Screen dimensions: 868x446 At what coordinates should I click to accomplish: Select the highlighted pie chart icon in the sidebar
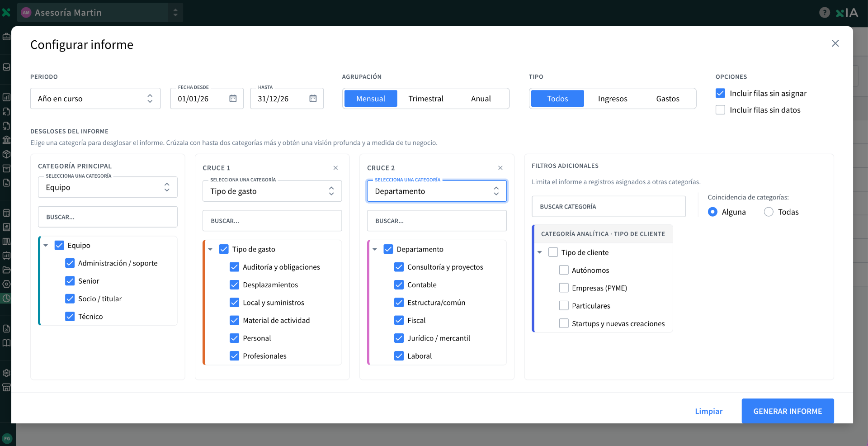coord(6,299)
